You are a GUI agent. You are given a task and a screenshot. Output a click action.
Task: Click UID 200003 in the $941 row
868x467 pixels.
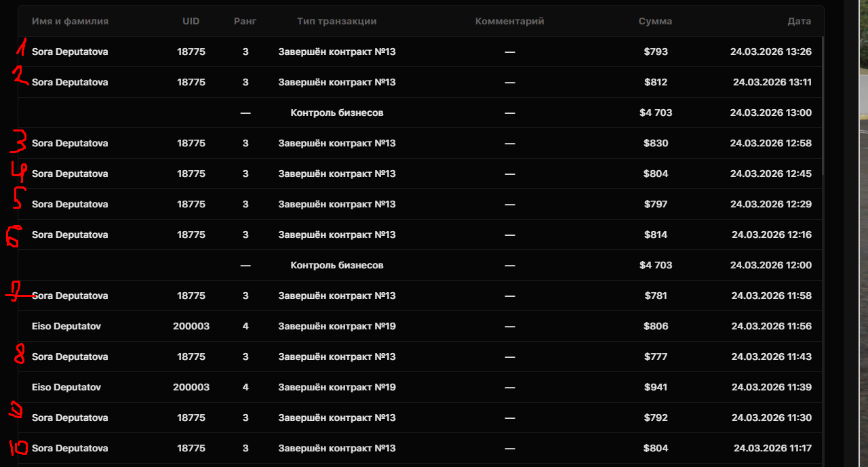tap(191, 387)
